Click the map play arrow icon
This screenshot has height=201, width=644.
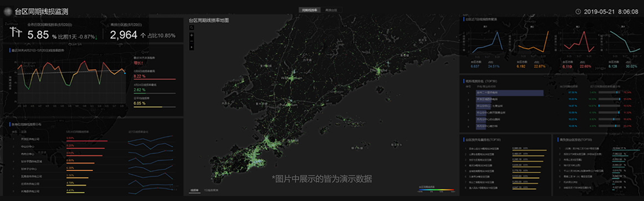point(191,48)
